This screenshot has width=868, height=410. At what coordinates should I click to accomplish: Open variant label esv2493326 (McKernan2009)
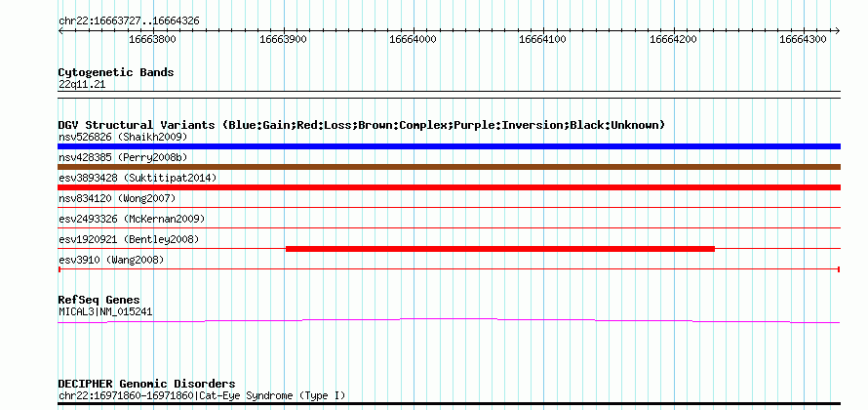[132, 219]
